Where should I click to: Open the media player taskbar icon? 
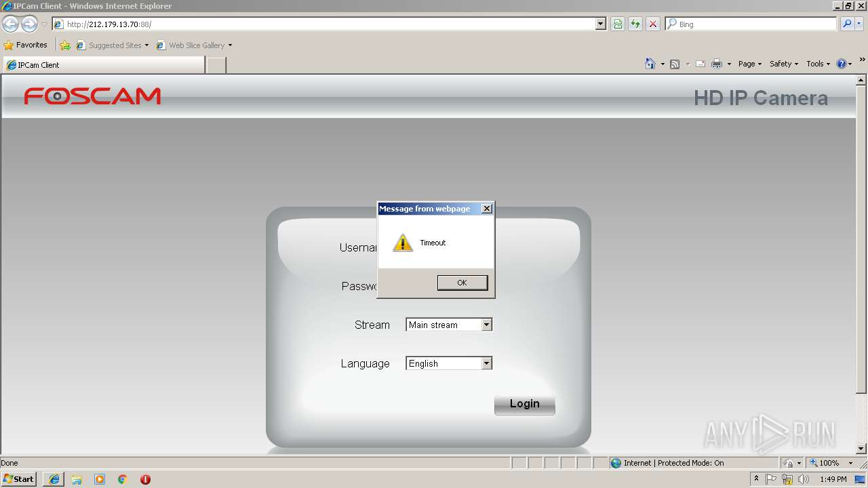(100, 479)
